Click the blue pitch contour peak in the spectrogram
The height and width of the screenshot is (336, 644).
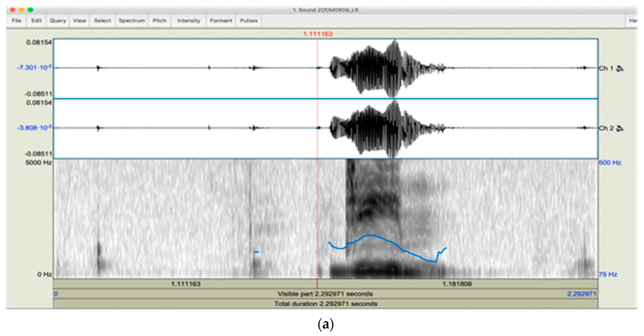[x=370, y=235]
